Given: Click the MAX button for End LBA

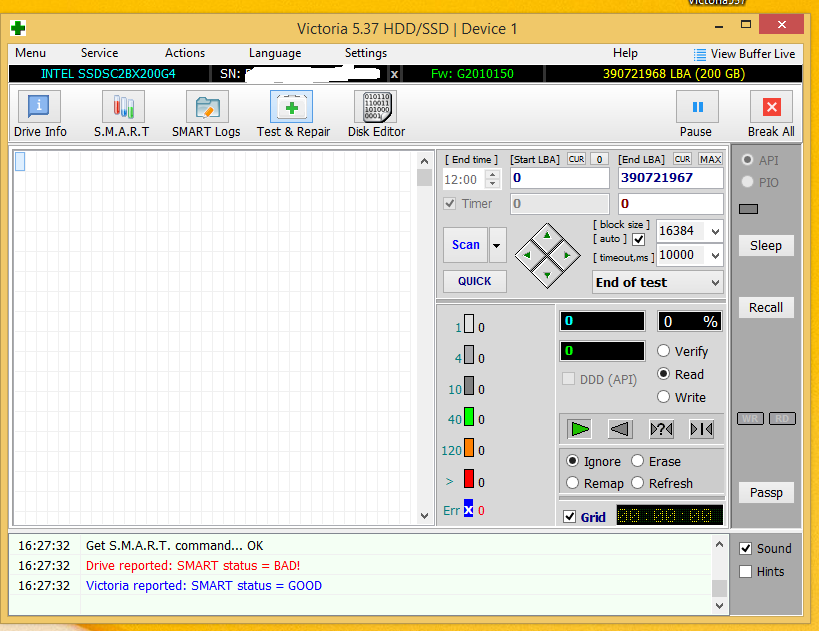Looking at the screenshot, I should pos(710,159).
